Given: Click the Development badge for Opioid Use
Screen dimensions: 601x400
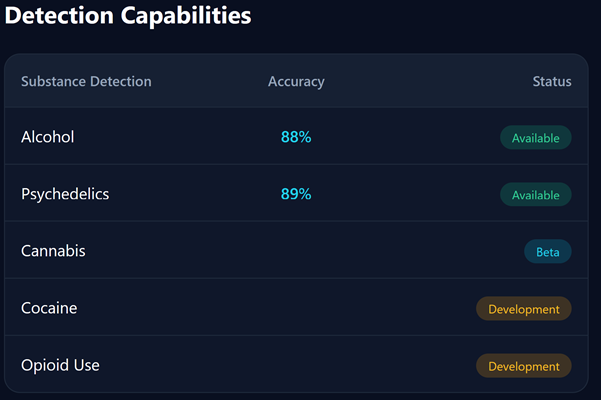Looking at the screenshot, I should click(x=523, y=366).
